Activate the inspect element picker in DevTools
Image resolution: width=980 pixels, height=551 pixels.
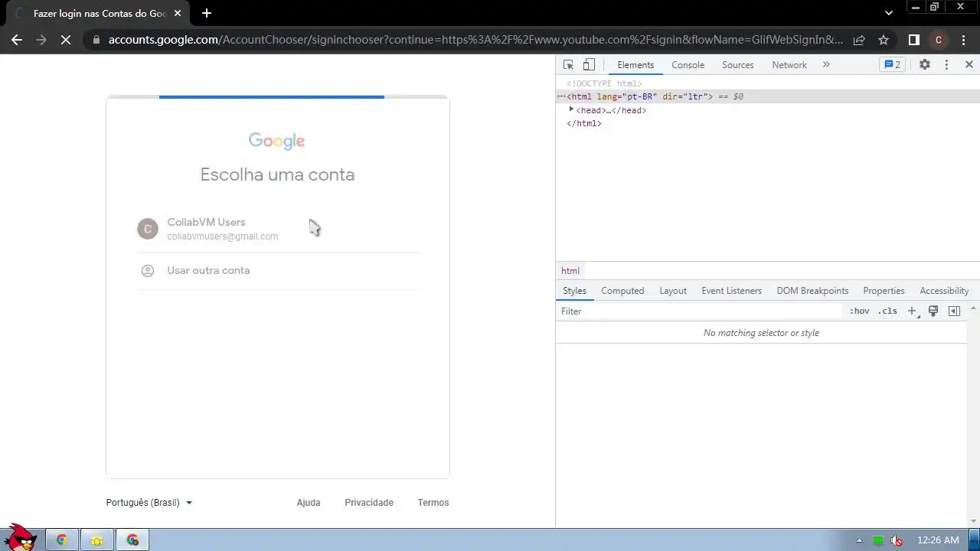coord(568,65)
